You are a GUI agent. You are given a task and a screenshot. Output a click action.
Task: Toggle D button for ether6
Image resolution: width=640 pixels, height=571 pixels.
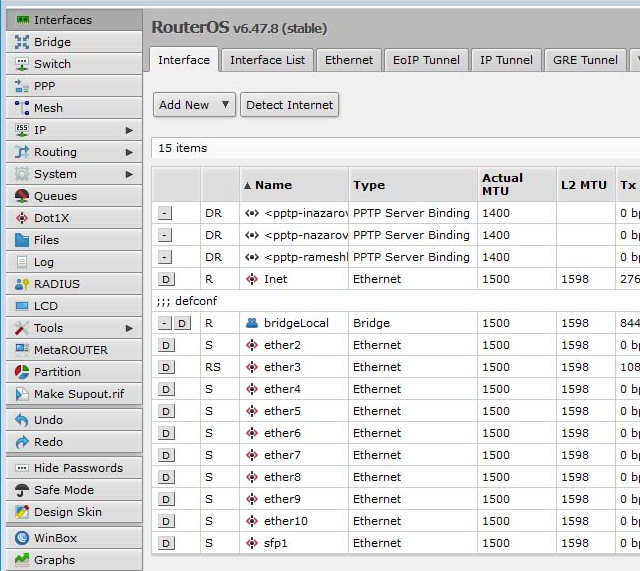point(166,434)
